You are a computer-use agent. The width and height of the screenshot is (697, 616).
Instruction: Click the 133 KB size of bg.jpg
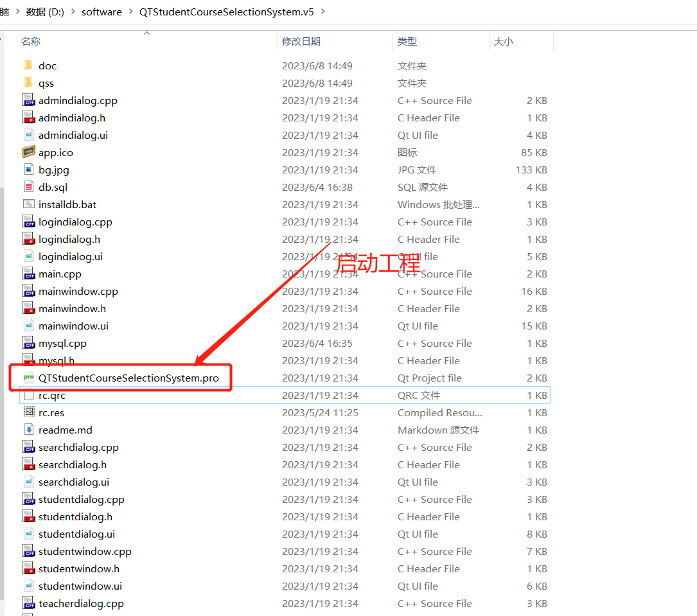(531, 170)
